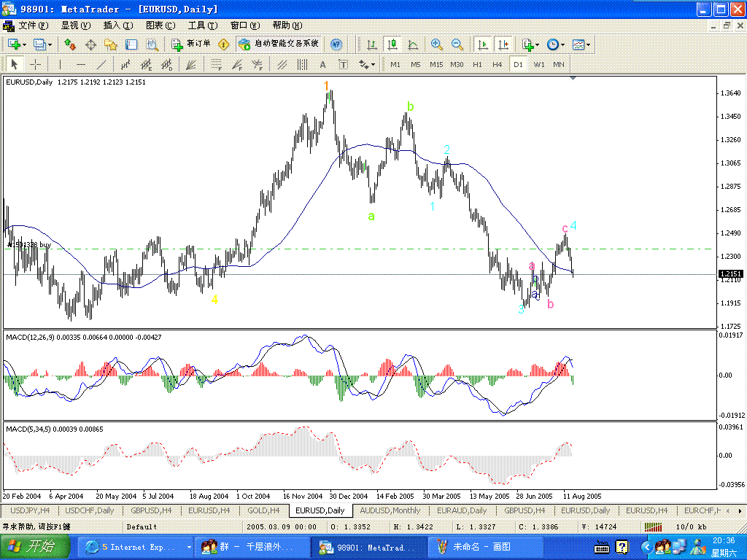Screen dimensions: 747x560
Task: Toggle the chart shift button
Action: [503, 44]
